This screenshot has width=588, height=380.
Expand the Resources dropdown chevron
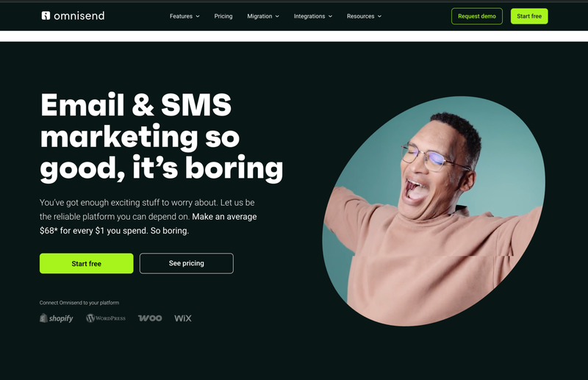coord(379,16)
